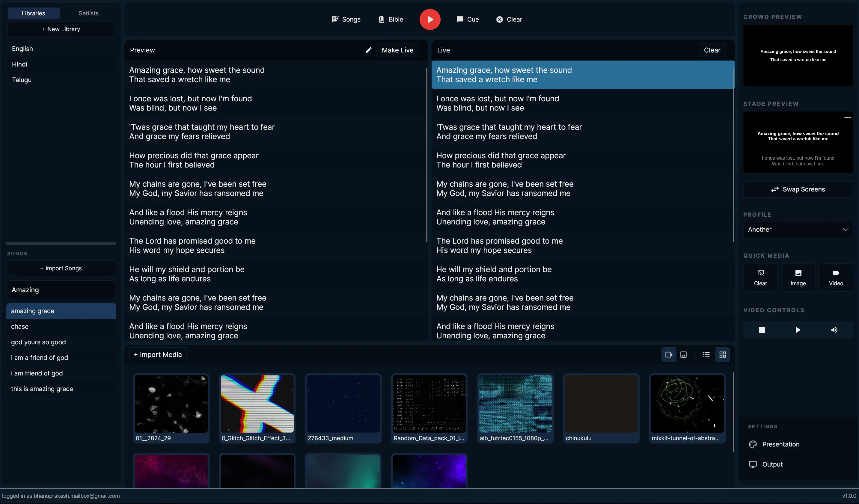Play video in Video Controls
This screenshot has width=859, height=504.
coord(798,330)
